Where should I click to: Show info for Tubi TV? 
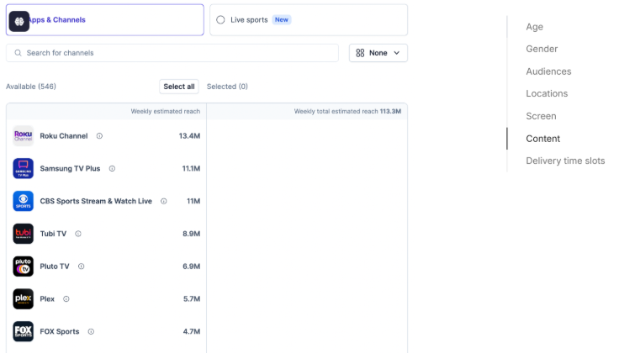click(78, 234)
